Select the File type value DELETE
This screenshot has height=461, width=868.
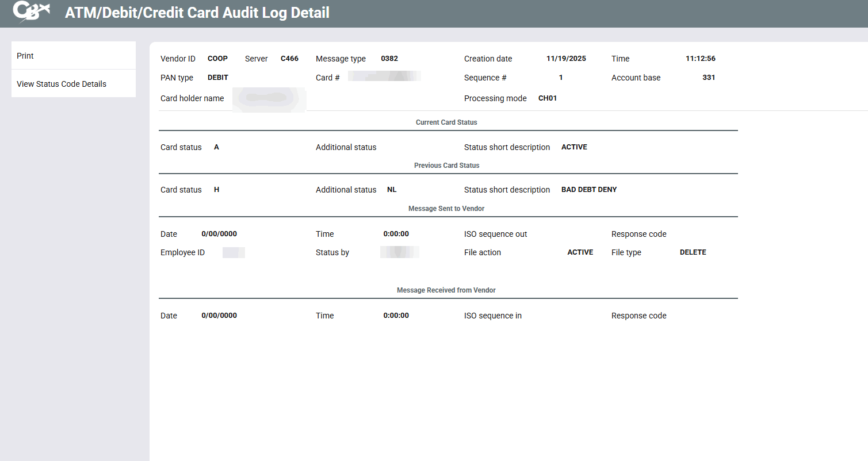tap(693, 252)
